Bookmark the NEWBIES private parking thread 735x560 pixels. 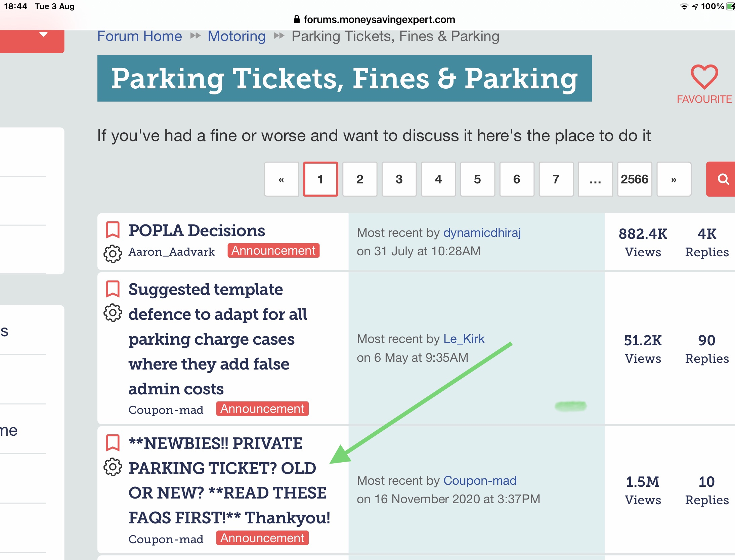coord(113,443)
